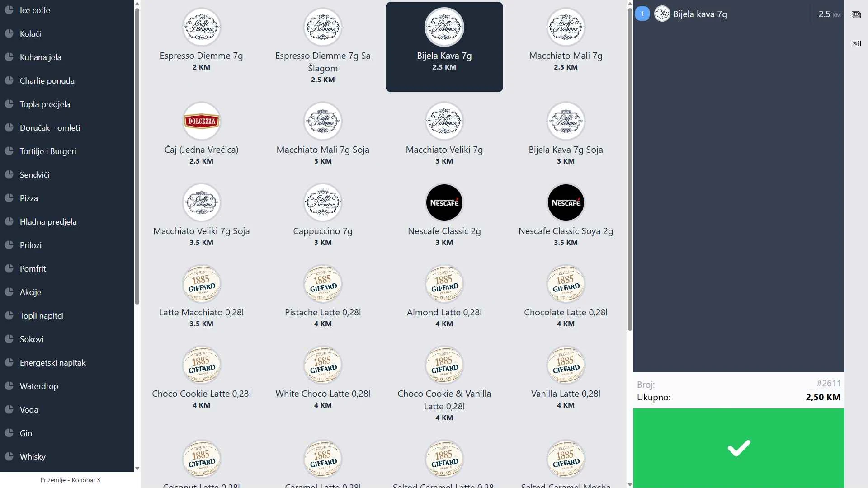Add Nescafe Classic 2g via its logo
The height and width of the screenshot is (488, 868).
tap(444, 202)
